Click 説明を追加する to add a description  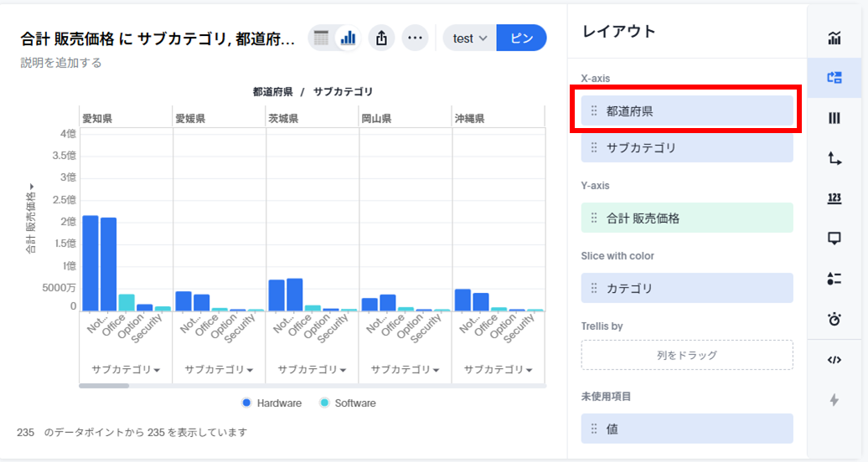61,63
